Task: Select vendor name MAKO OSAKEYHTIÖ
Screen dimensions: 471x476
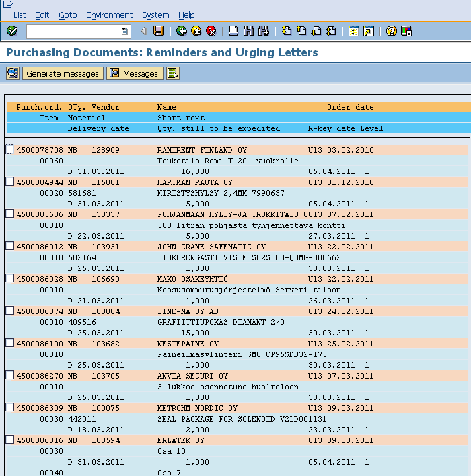Action: tap(192, 279)
